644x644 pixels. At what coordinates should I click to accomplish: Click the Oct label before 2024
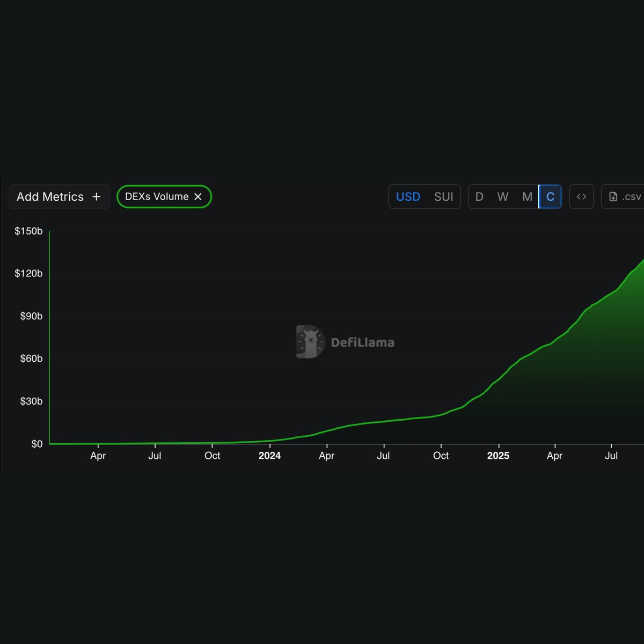212,456
